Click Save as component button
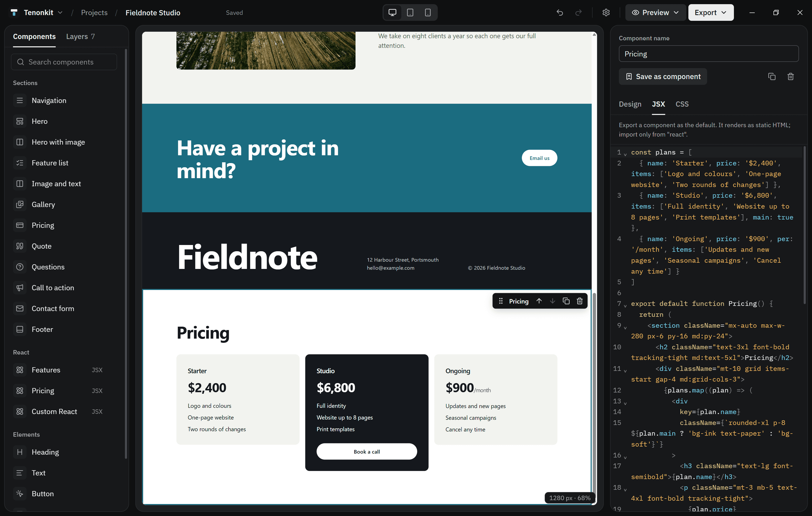 coord(663,76)
